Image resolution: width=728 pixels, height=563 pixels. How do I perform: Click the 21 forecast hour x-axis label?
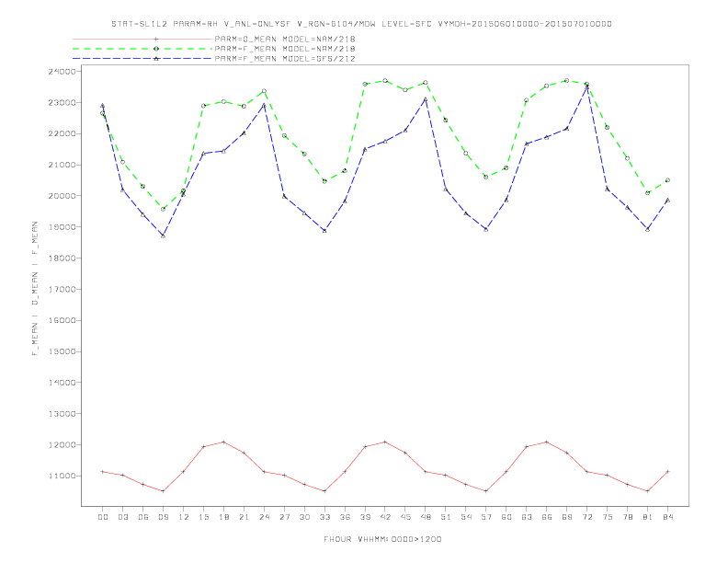tap(244, 517)
